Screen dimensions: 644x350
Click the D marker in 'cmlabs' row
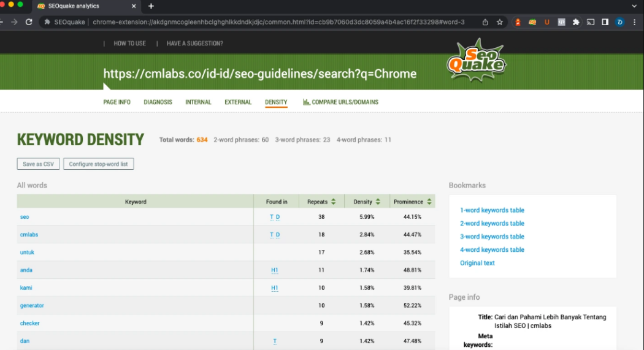pos(278,234)
